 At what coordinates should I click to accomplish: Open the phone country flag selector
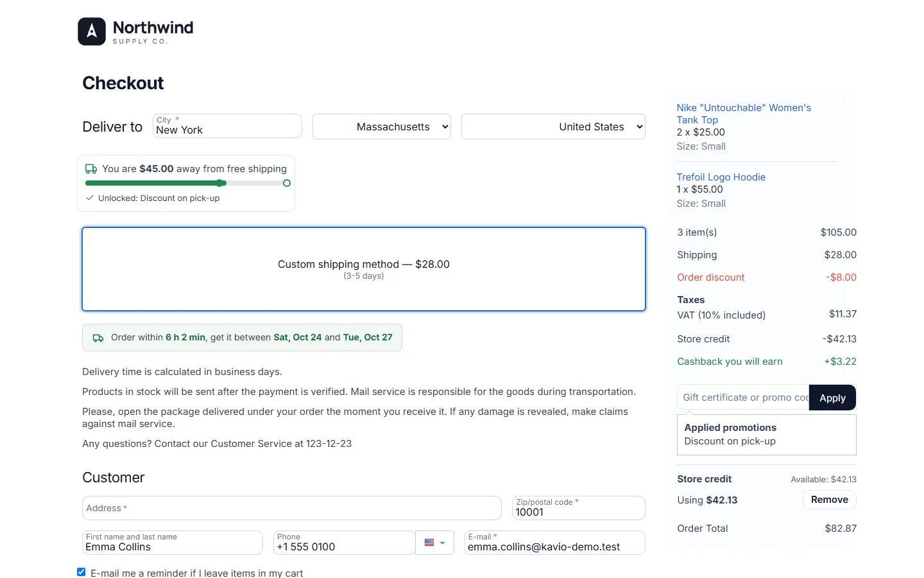(434, 543)
